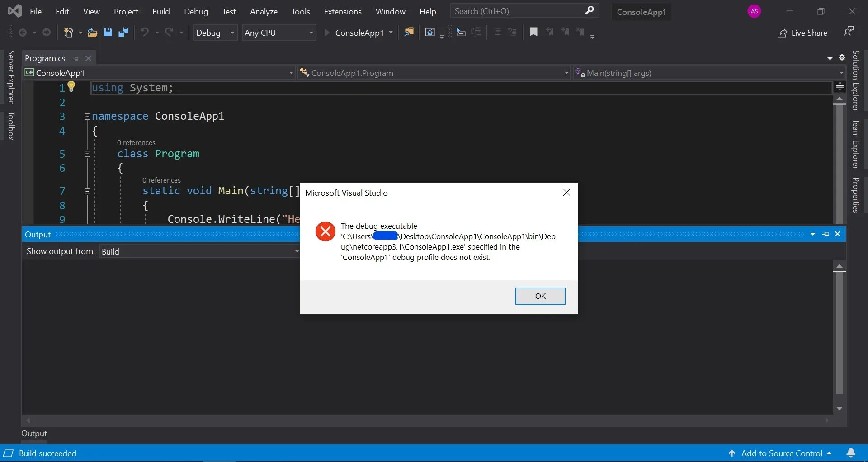The image size is (868, 462).
Task: Click OK in the error dialog
Action: (x=540, y=296)
